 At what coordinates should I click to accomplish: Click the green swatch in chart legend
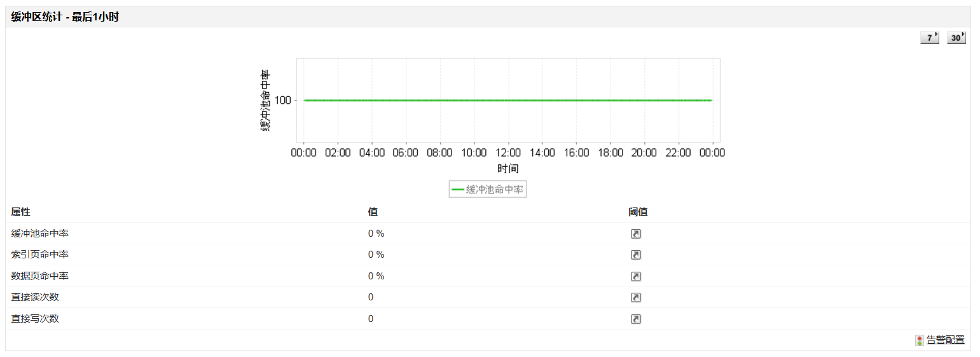[458, 190]
